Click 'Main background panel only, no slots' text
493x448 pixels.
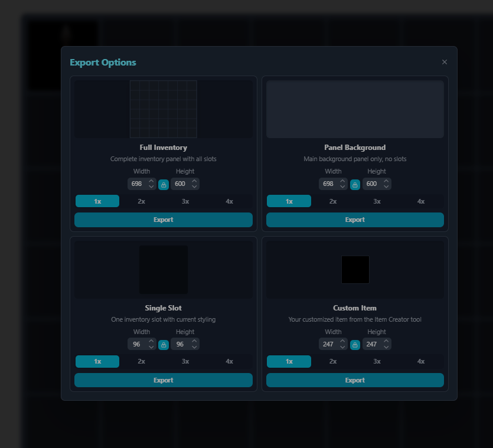pyautogui.click(x=355, y=159)
